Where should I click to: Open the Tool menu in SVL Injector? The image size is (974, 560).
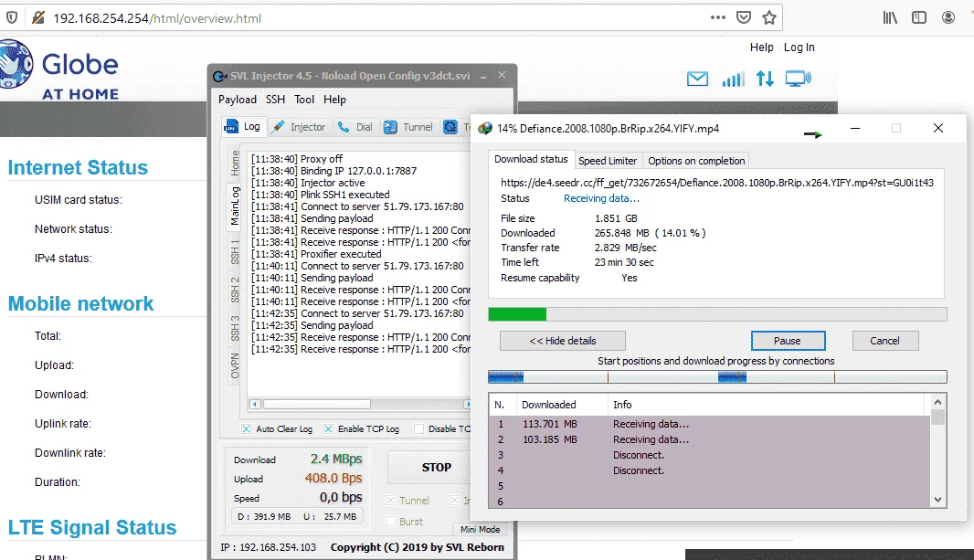pos(303,100)
